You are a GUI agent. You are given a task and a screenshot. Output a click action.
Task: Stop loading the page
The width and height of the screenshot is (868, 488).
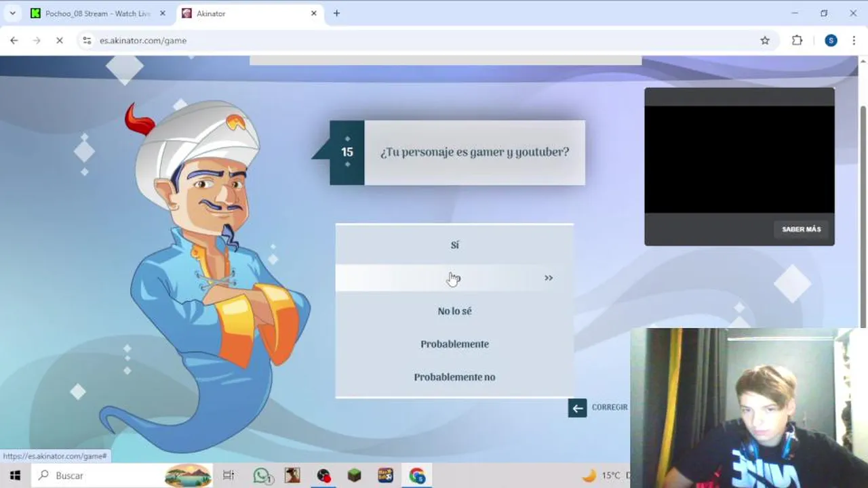point(59,41)
